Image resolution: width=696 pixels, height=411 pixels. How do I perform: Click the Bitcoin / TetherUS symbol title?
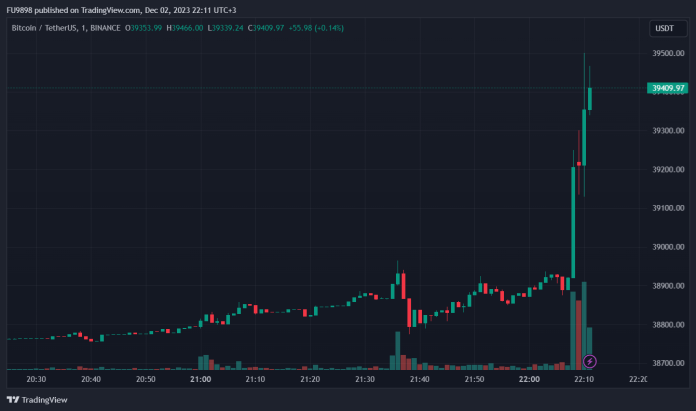tap(44, 28)
